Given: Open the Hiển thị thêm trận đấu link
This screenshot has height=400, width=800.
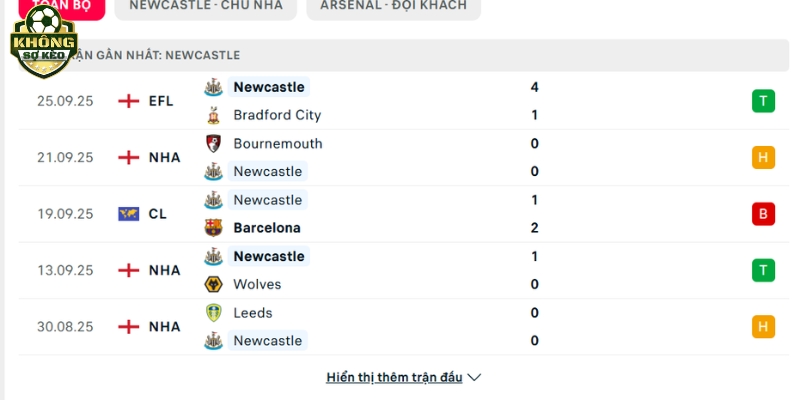Looking at the screenshot, I should (x=394, y=378).
